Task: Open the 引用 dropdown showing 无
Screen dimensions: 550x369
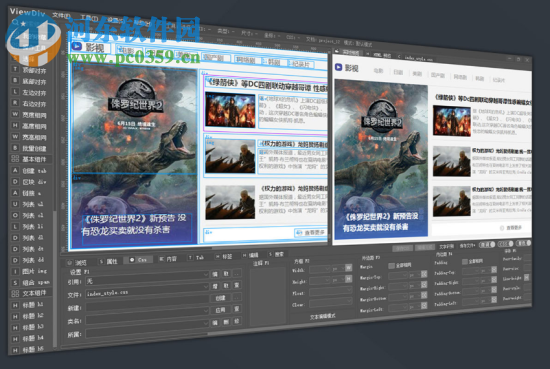Action: (x=147, y=279)
